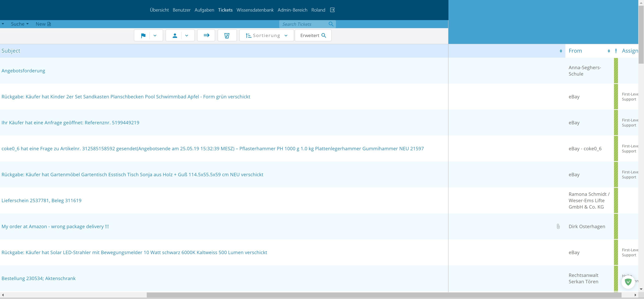Click the exclamation priority column header

coord(616,51)
